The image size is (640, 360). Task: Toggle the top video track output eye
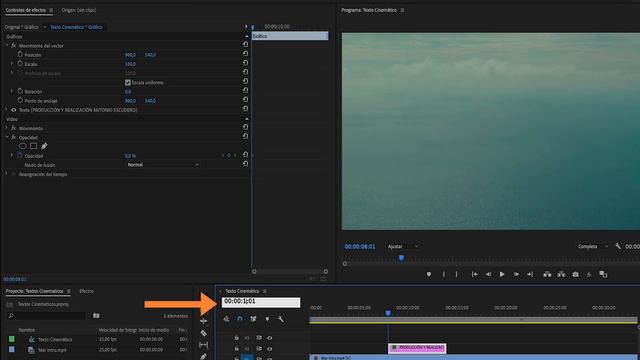[269, 338]
